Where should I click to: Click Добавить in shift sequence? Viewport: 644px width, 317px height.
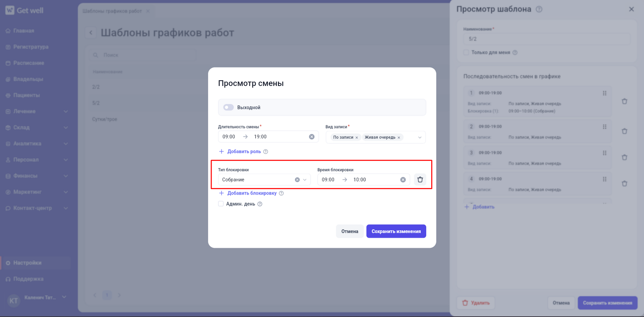pyautogui.click(x=480, y=207)
